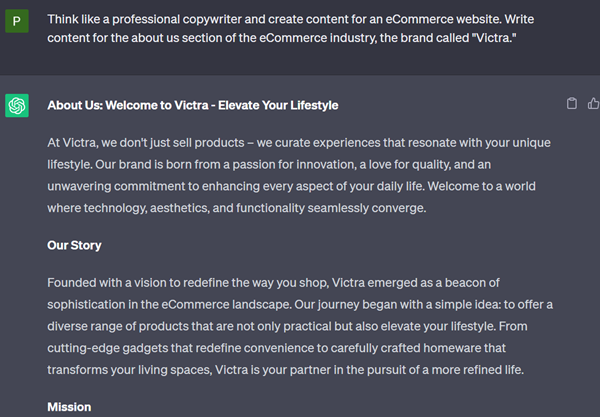This screenshot has height=417, width=600.
Task: Click the "Our Story" heading
Action: (74, 245)
